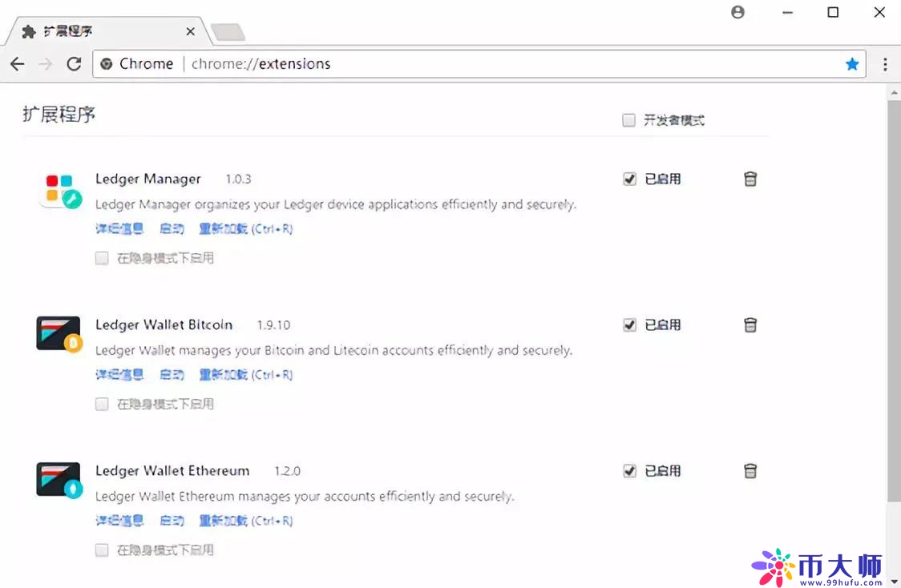Disable the Ledger Wallet Bitcoin 已启用 checkbox
The image size is (901, 588).
tap(630, 325)
